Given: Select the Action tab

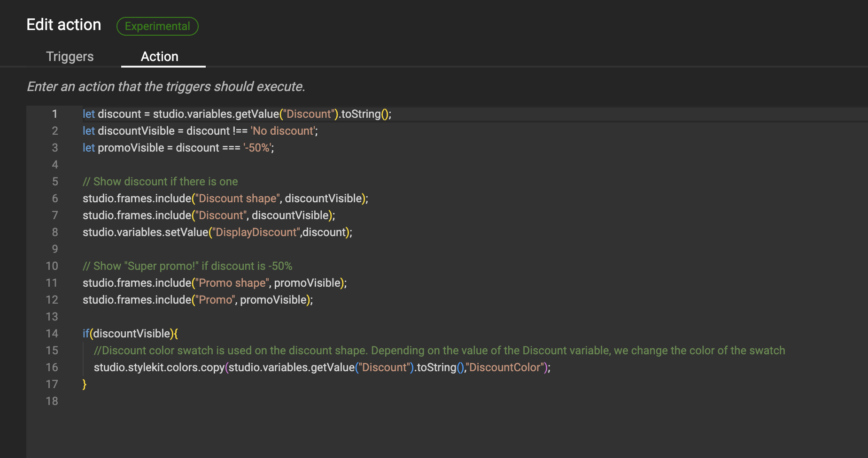Looking at the screenshot, I should [x=159, y=56].
